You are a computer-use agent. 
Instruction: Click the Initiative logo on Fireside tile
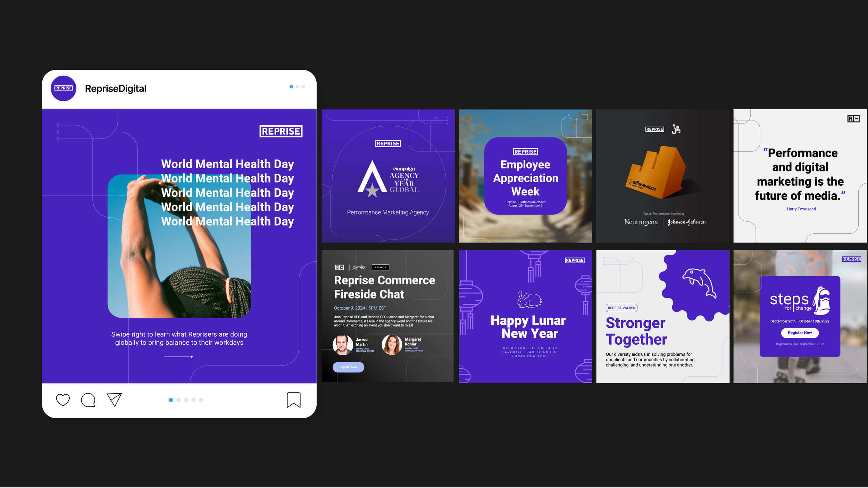pos(359,267)
